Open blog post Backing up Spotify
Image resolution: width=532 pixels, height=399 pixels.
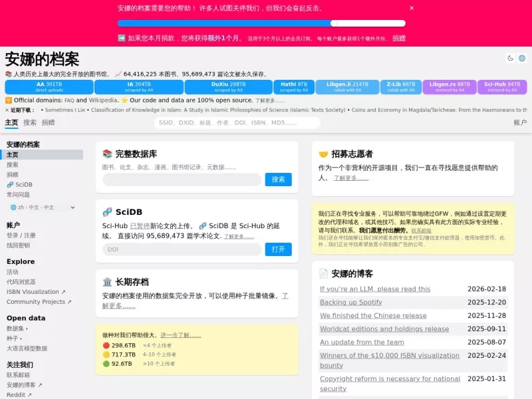(351, 303)
